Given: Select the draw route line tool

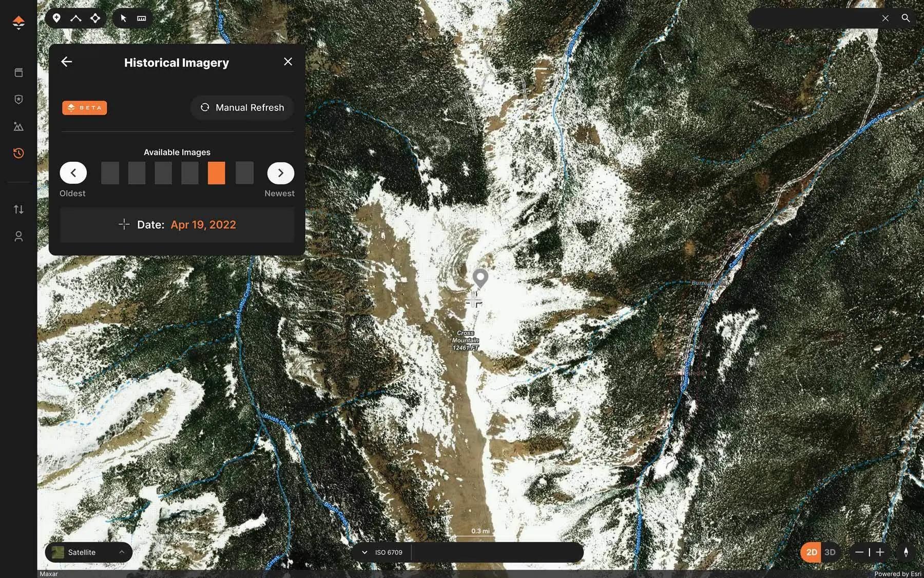Looking at the screenshot, I should pos(76,18).
